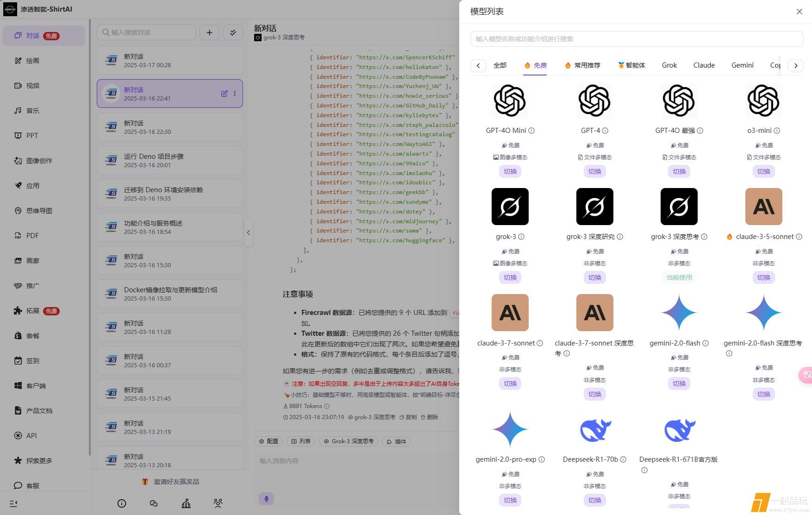Open the 运行 Deno 项目步骤 conversation

pyautogui.click(x=170, y=160)
